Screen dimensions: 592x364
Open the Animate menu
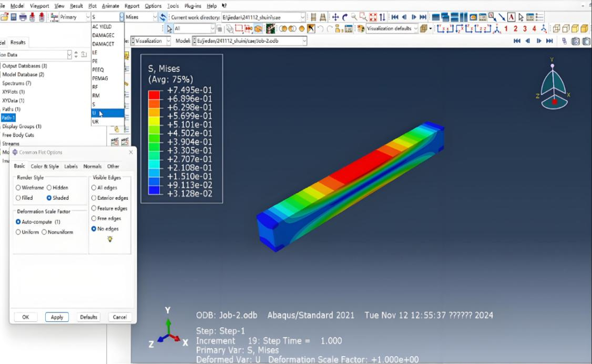point(110,6)
